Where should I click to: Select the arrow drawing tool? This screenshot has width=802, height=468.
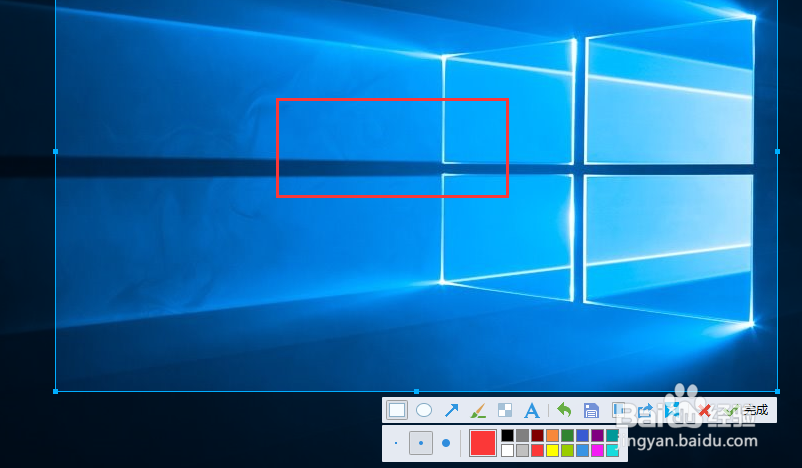click(451, 410)
